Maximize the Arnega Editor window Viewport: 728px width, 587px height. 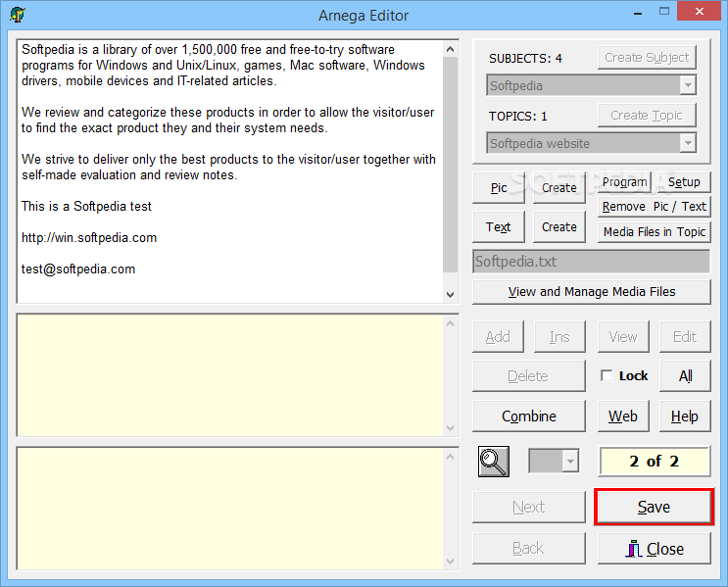[664, 12]
